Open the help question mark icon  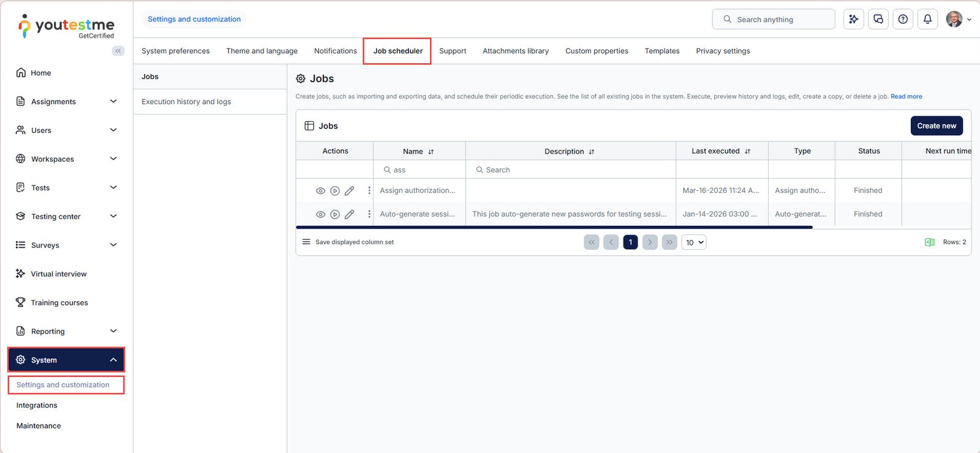click(x=903, y=20)
